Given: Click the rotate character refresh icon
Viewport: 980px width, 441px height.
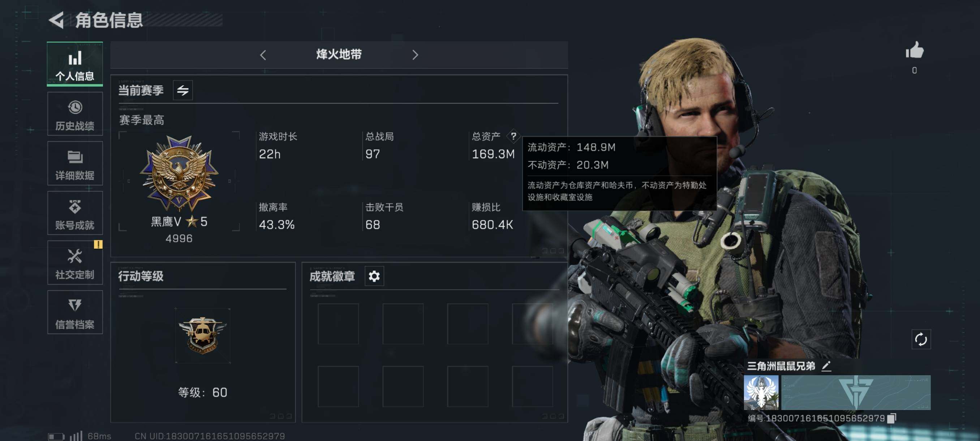Looking at the screenshot, I should (x=921, y=339).
